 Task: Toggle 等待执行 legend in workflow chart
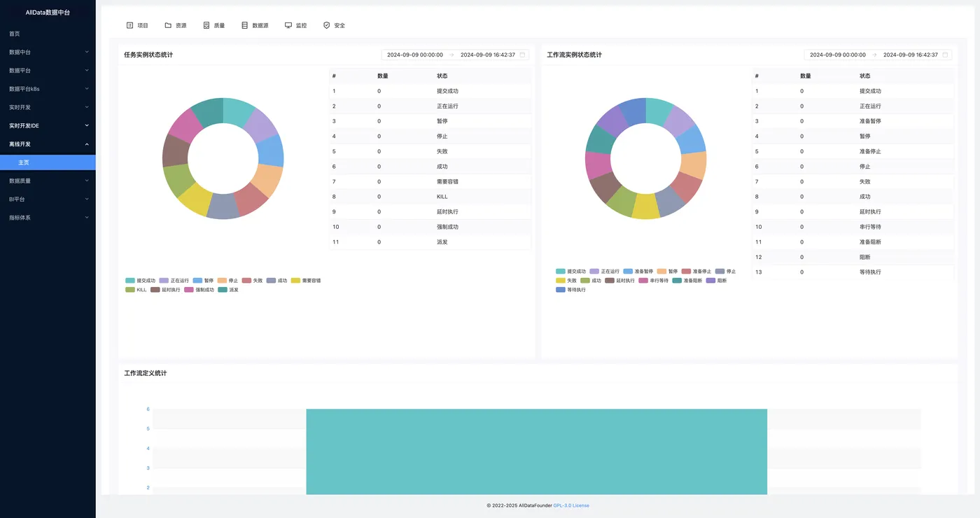pyautogui.click(x=571, y=290)
